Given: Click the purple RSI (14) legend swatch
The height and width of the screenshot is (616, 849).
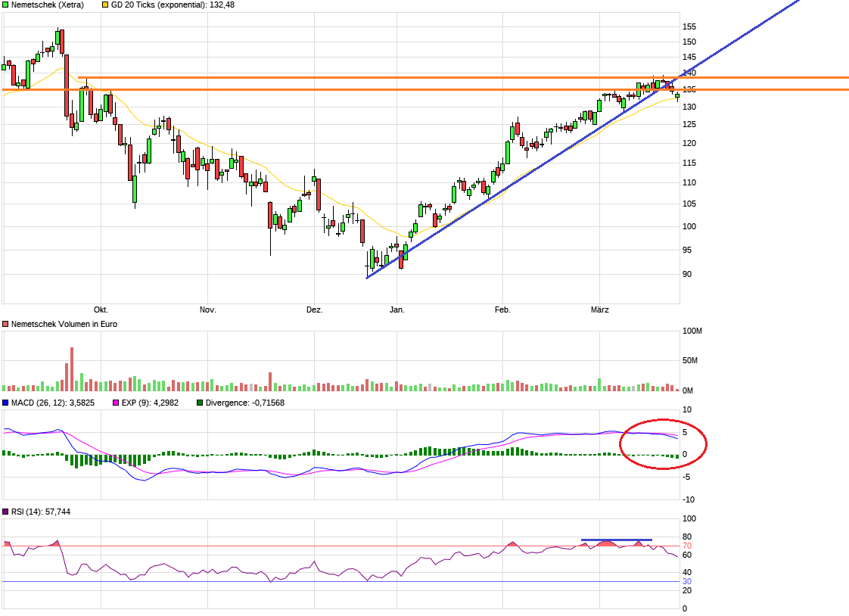Looking at the screenshot, I should pyautogui.click(x=6, y=512).
